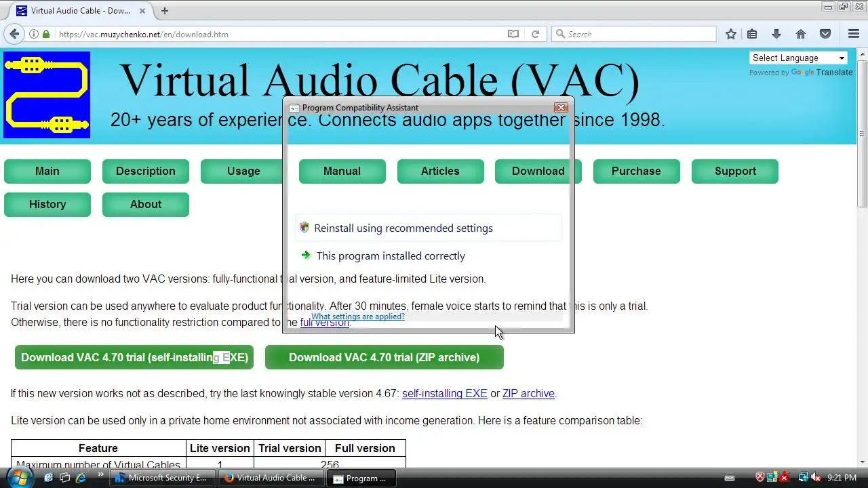Open Firefox downloads arrow icon

[776, 34]
